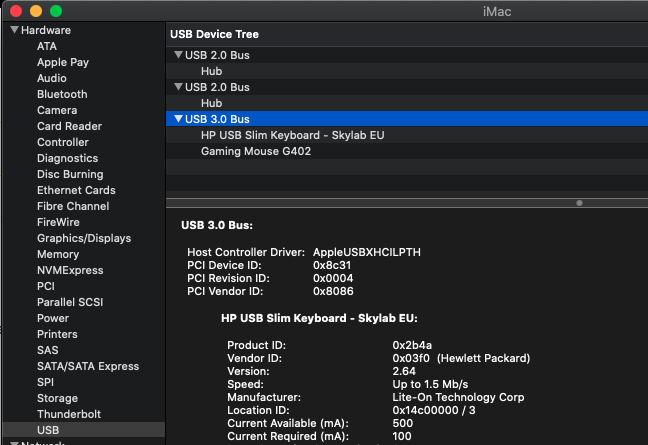Image resolution: width=648 pixels, height=445 pixels.
Task: Click the USB Device Tree header
Action: 214,34
